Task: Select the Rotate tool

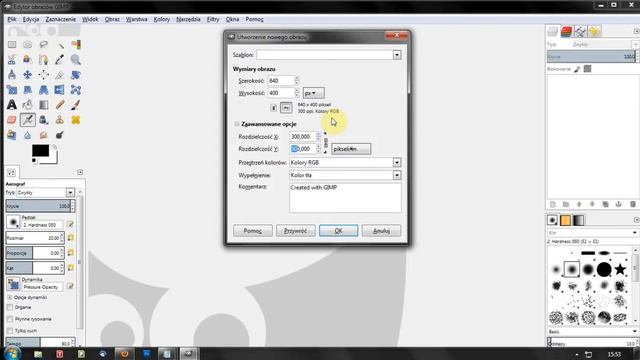Action: point(76,75)
